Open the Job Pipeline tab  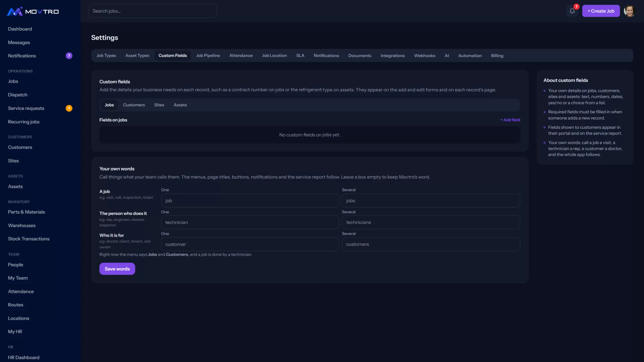(208, 56)
